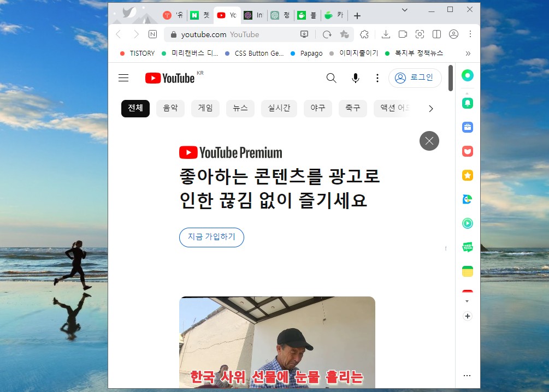This screenshot has height=392, width=549.
Task: Show more category chips with right chevron
Action: [431, 109]
